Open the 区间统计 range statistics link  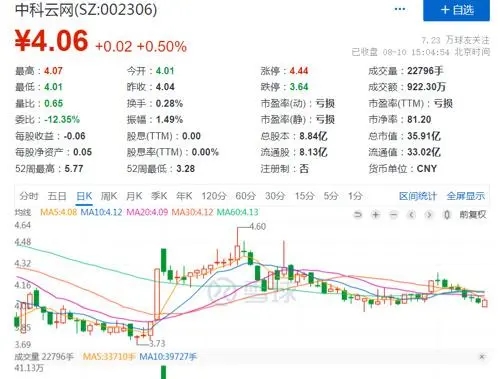pyautogui.click(x=418, y=196)
